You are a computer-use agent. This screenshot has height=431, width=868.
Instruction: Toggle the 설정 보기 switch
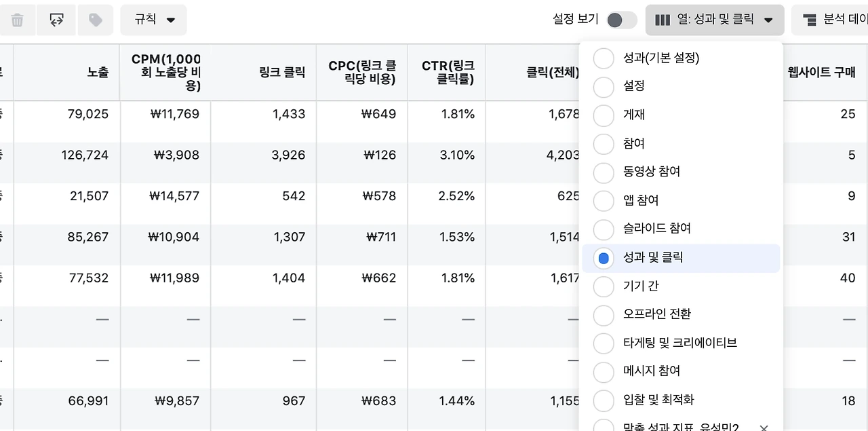pyautogui.click(x=621, y=20)
